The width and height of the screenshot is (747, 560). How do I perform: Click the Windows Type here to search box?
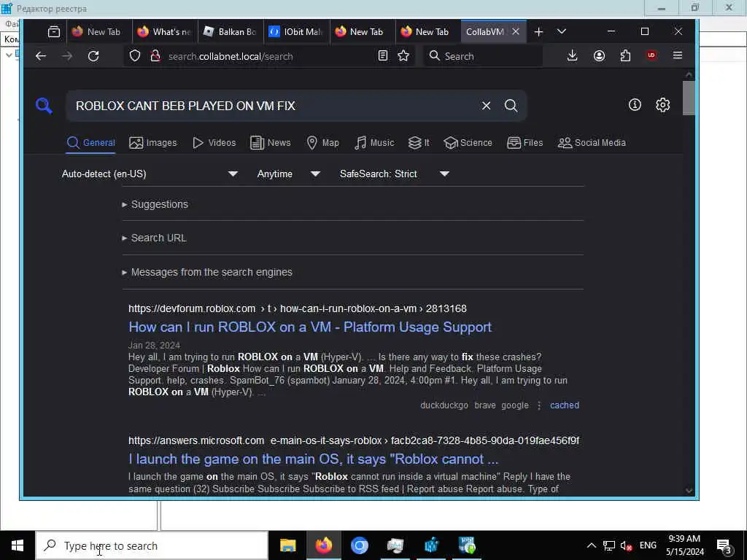pyautogui.click(x=152, y=545)
